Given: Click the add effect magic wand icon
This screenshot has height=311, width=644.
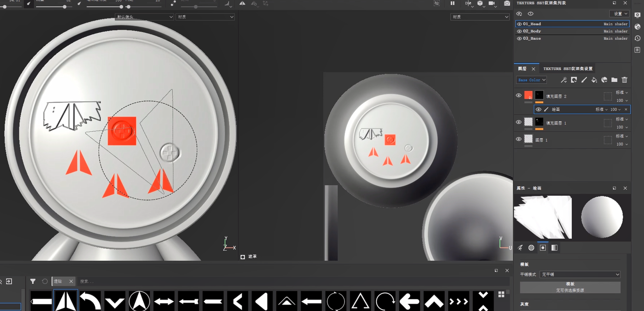Looking at the screenshot, I should (x=564, y=80).
